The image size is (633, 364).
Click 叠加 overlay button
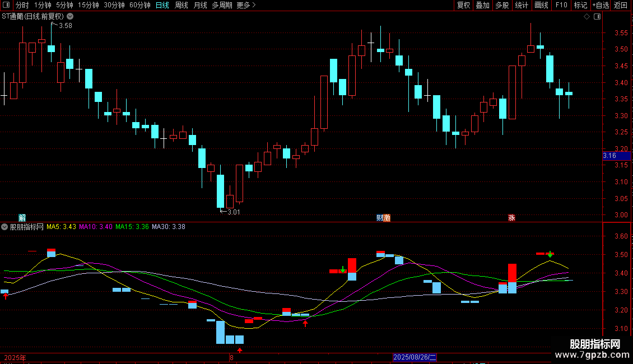482,5
